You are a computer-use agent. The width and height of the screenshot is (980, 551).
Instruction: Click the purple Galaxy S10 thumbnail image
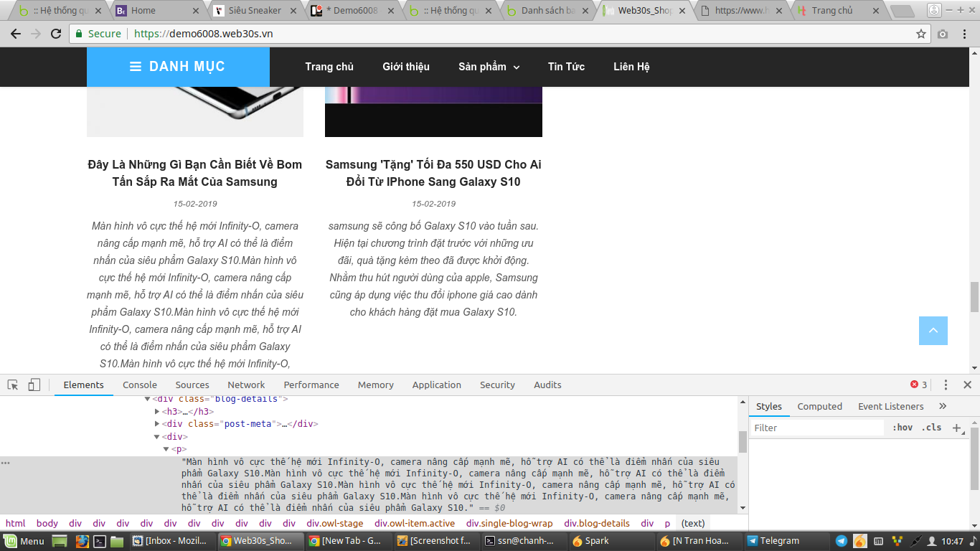pos(433,112)
